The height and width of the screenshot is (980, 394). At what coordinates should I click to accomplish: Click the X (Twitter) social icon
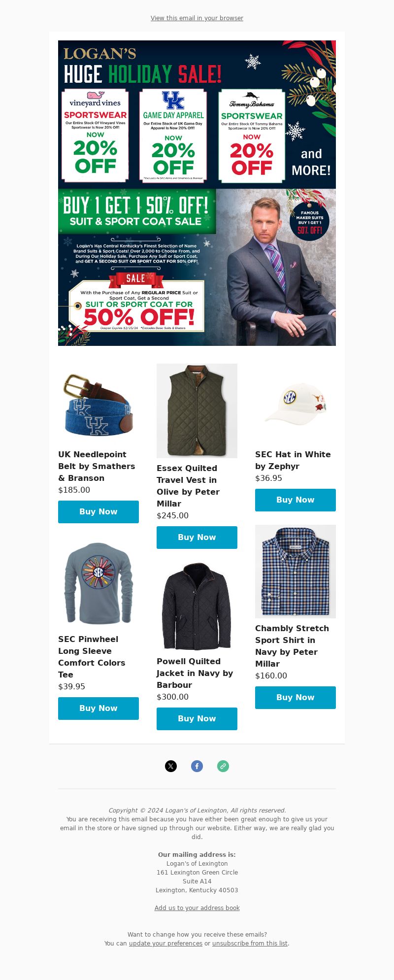pos(171,766)
